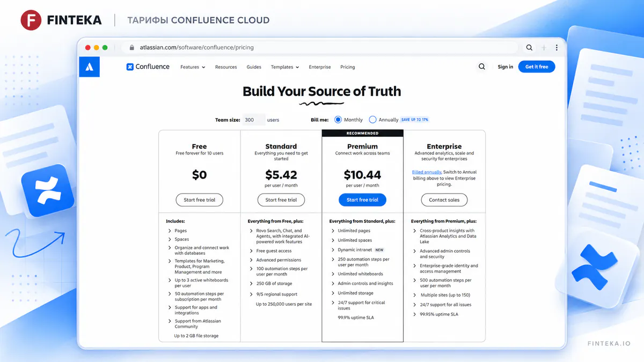Click the Billed annually link
The width and height of the screenshot is (644, 362).
426,172
